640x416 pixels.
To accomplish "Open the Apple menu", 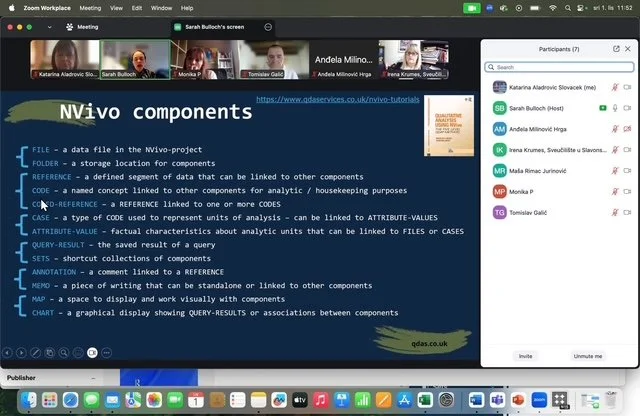I will pyautogui.click(x=11, y=8).
